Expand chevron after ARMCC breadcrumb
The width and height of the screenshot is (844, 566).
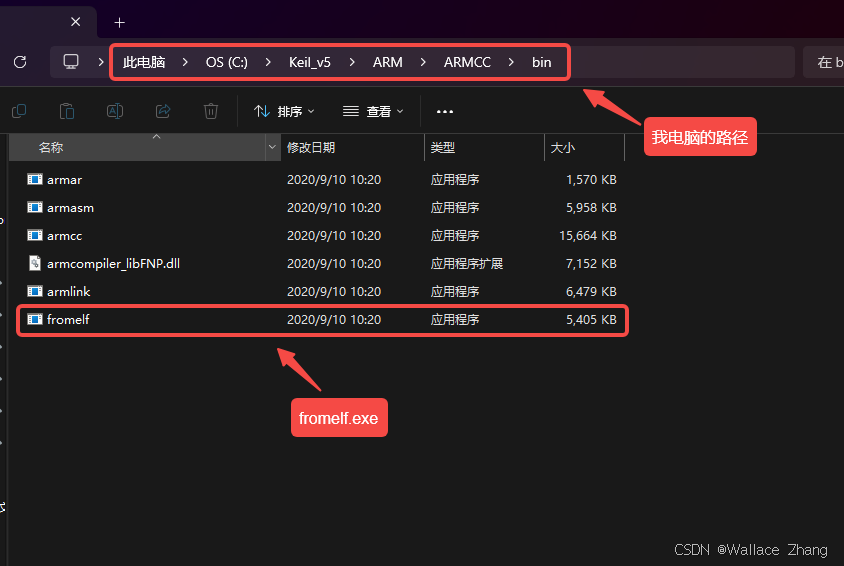[x=511, y=62]
